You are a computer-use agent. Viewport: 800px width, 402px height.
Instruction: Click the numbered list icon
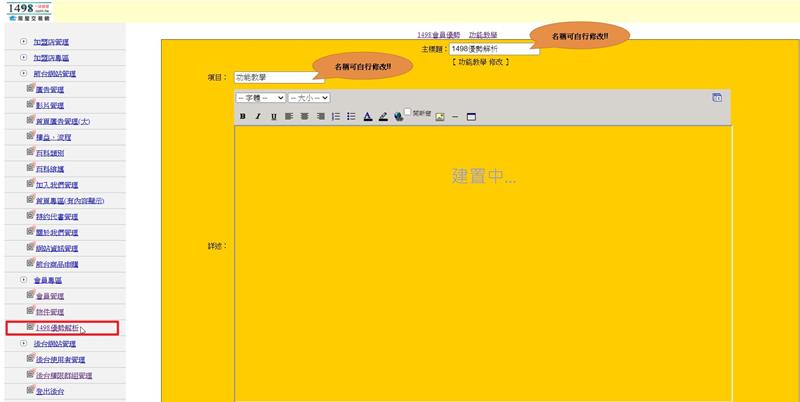click(x=336, y=117)
